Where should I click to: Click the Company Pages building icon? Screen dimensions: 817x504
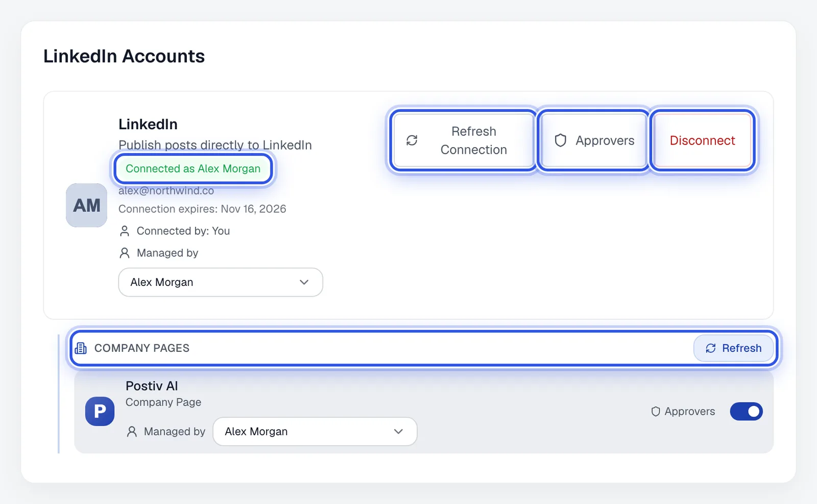[x=81, y=348]
